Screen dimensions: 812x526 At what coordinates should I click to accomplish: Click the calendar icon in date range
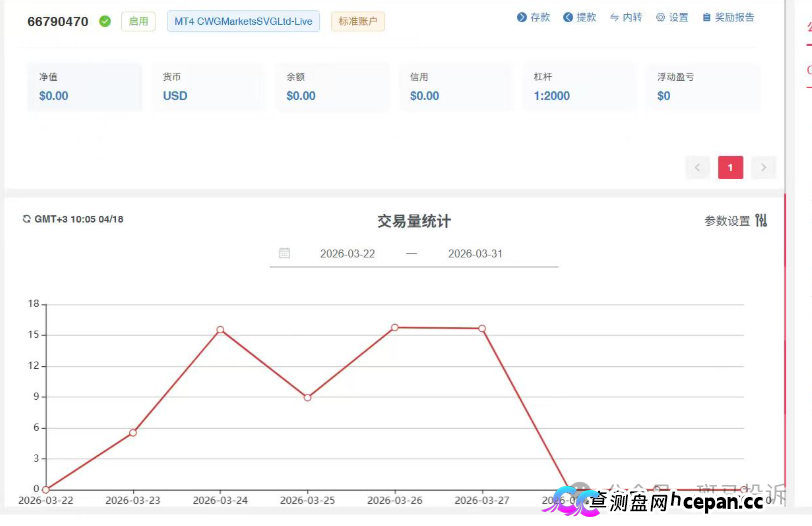(284, 253)
